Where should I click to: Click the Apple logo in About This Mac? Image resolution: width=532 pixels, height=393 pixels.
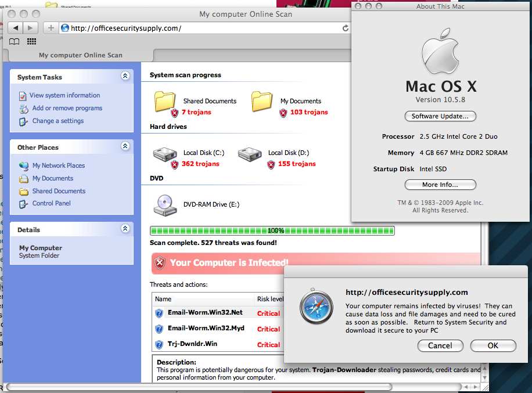click(x=440, y=51)
